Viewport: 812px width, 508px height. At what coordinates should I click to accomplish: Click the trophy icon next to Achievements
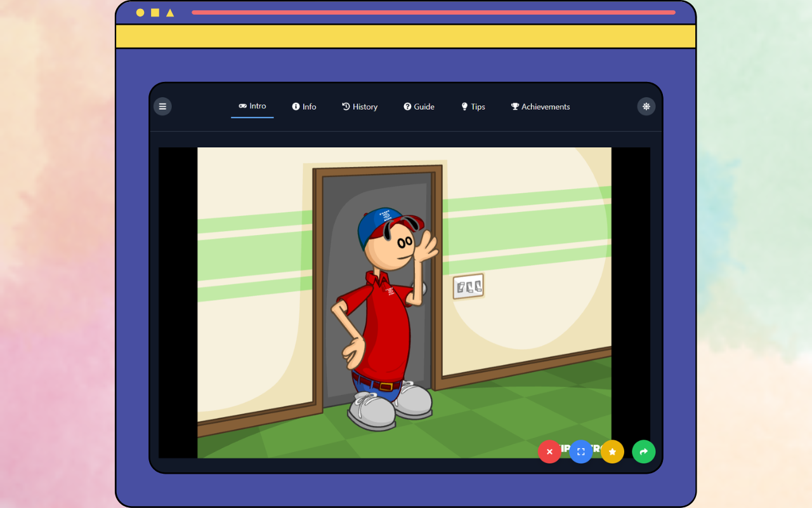point(514,106)
